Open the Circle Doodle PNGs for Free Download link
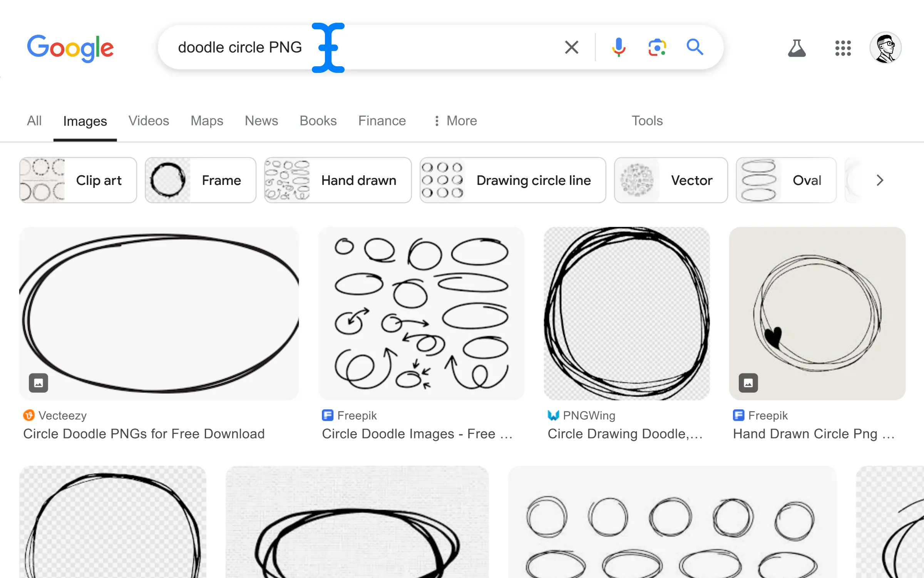The width and height of the screenshot is (924, 578). (x=144, y=434)
